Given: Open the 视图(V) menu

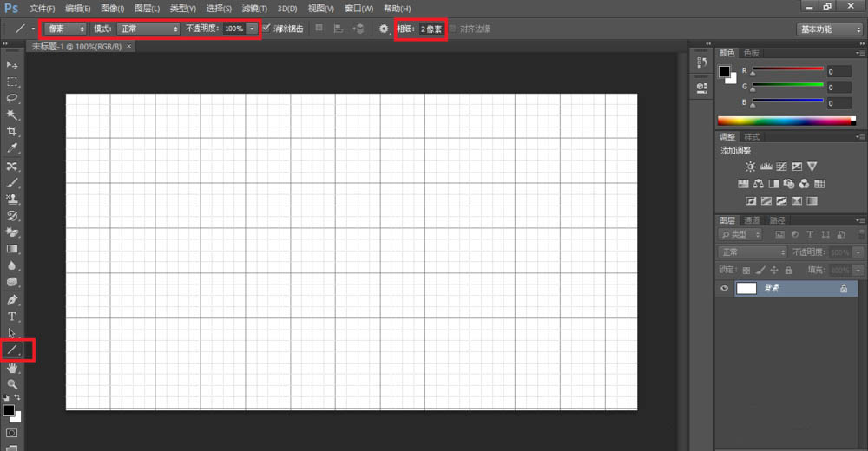Looking at the screenshot, I should pyautogui.click(x=320, y=9).
